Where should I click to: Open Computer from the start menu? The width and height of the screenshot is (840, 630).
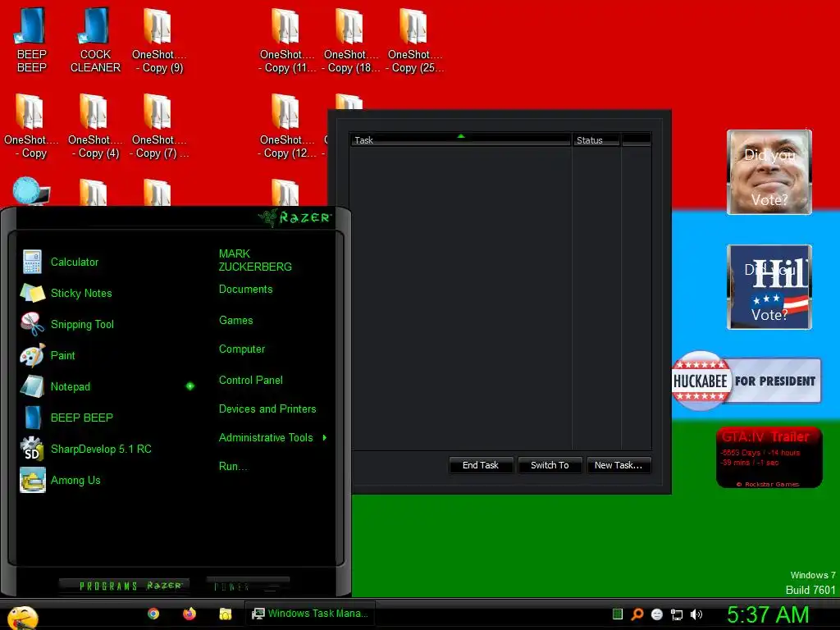tap(242, 349)
